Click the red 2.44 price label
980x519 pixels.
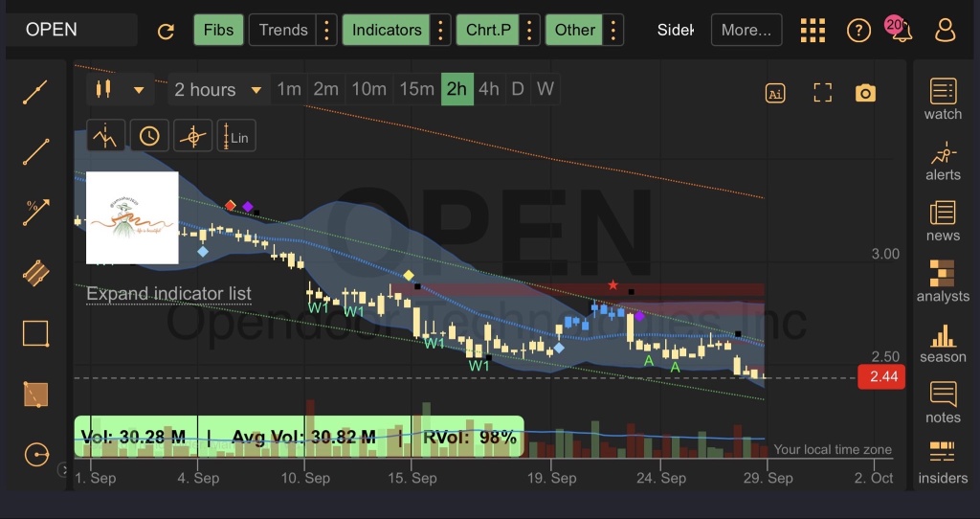coord(881,377)
